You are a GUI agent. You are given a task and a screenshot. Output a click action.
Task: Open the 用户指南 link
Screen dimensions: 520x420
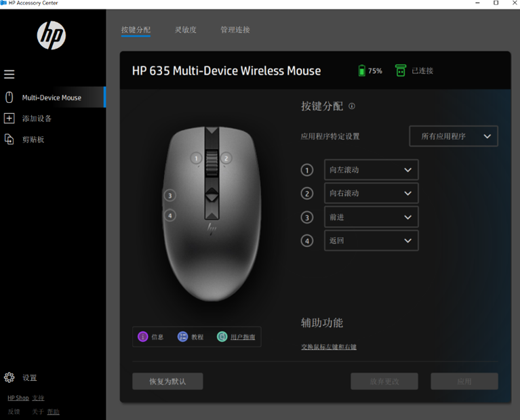tap(243, 337)
